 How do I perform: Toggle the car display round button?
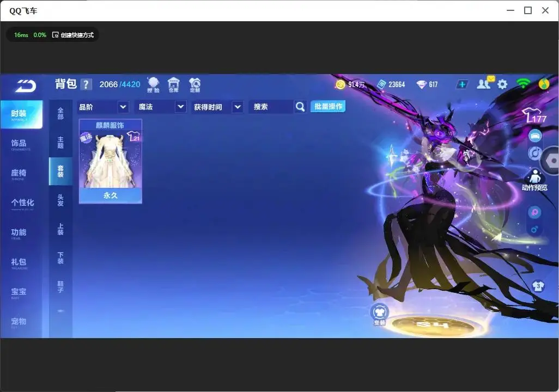[x=535, y=136]
